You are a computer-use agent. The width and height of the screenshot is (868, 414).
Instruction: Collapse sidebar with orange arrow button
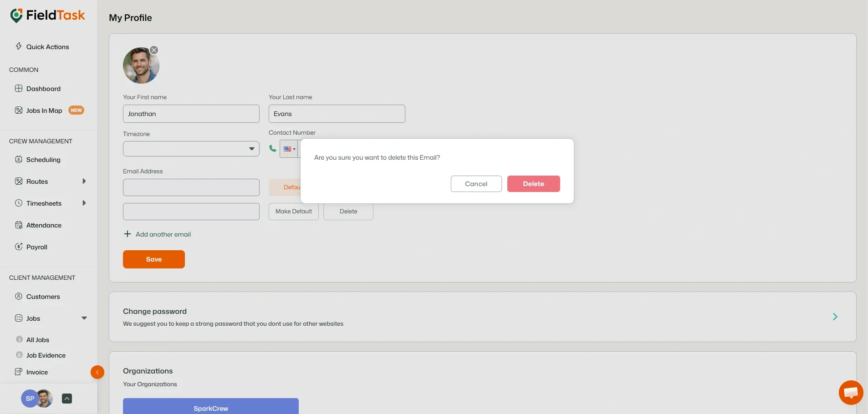point(97,372)
